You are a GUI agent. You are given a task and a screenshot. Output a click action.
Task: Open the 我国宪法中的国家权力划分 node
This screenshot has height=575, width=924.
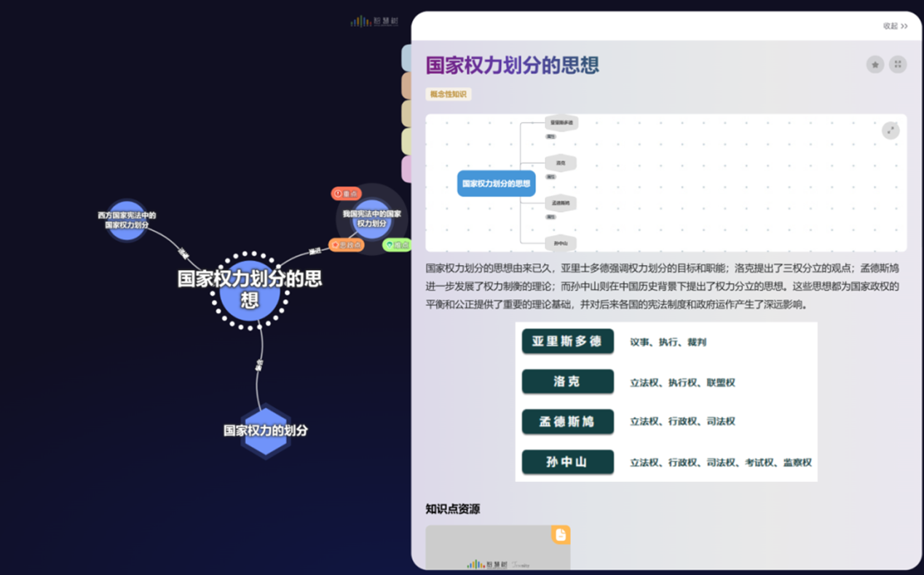[372, 218]
